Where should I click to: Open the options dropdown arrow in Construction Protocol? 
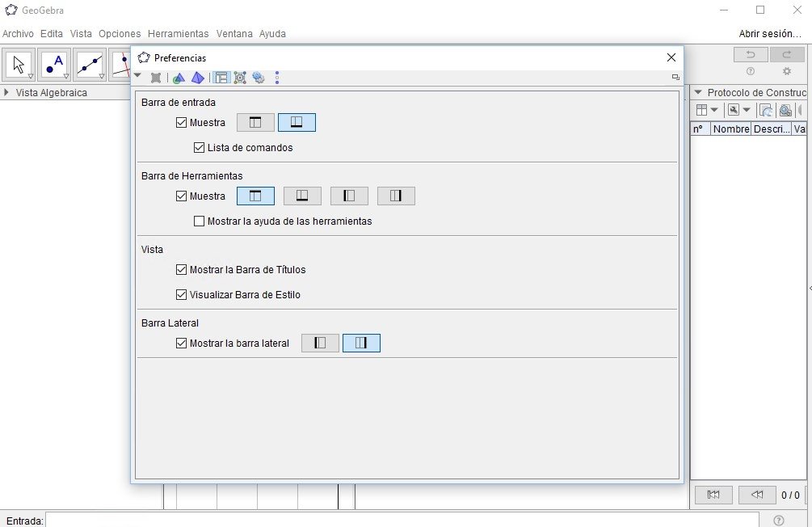tap(747, 110)
